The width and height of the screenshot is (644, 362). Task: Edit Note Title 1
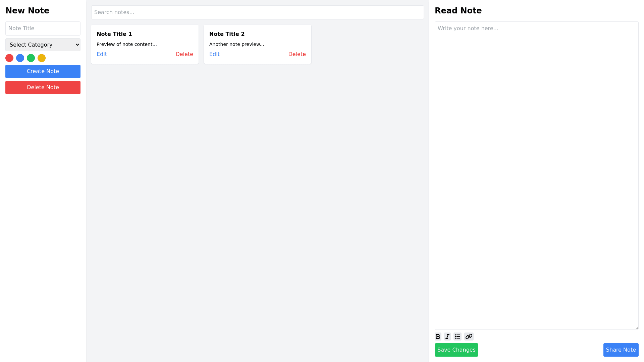102,54
